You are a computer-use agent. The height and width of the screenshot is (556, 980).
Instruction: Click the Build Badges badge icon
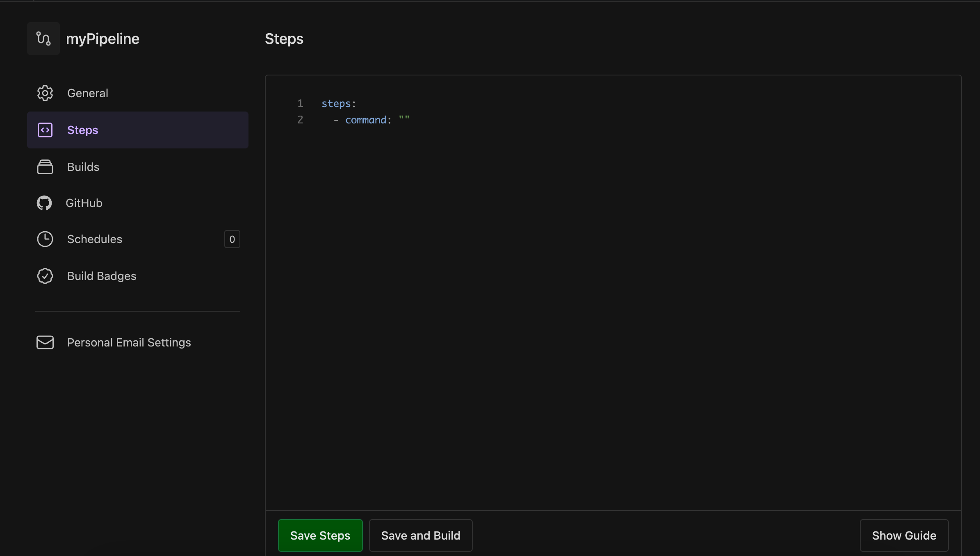tap(45, 276)
